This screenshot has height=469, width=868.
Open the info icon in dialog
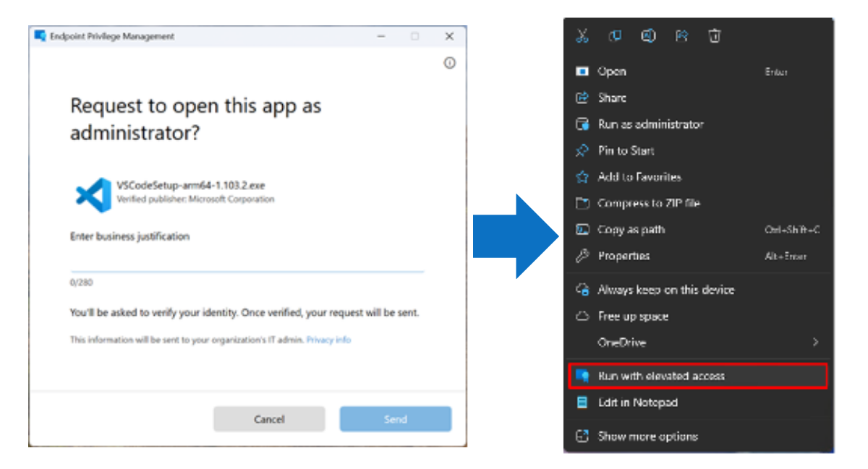point(450,64)
